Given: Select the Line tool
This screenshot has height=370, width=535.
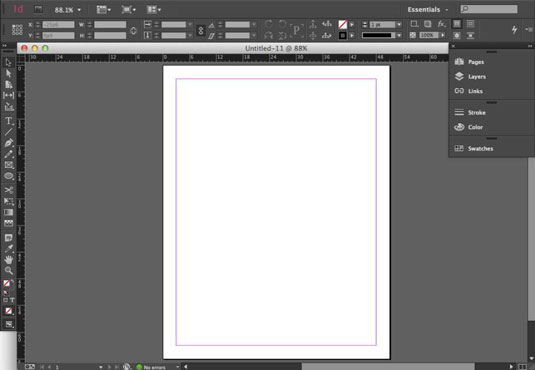Looking at the screenshot, I should pyautogui.click(x=9, y=131).
